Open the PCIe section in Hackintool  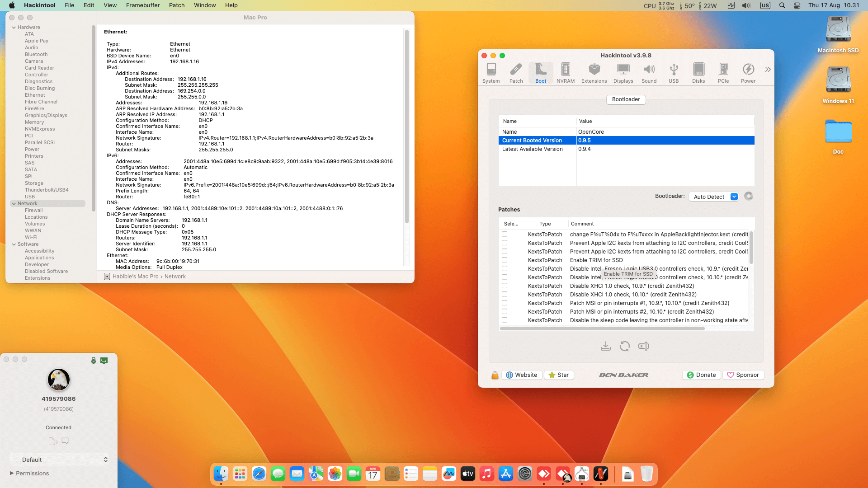point(723,73)
